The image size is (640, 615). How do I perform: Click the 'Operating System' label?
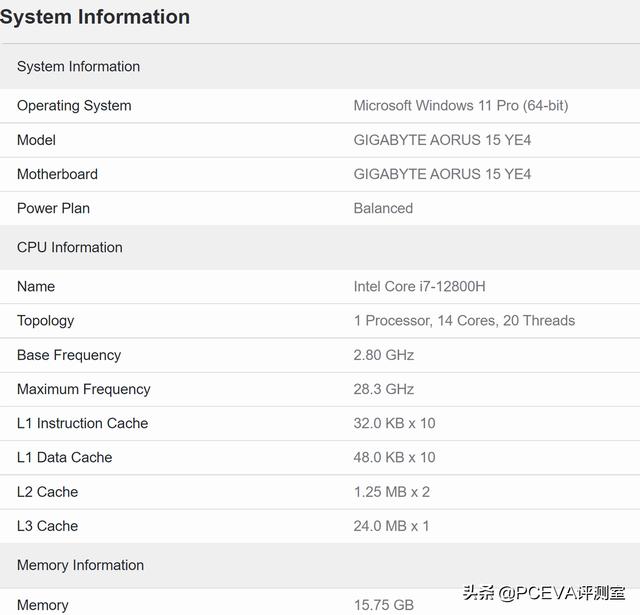coord(74,106)
